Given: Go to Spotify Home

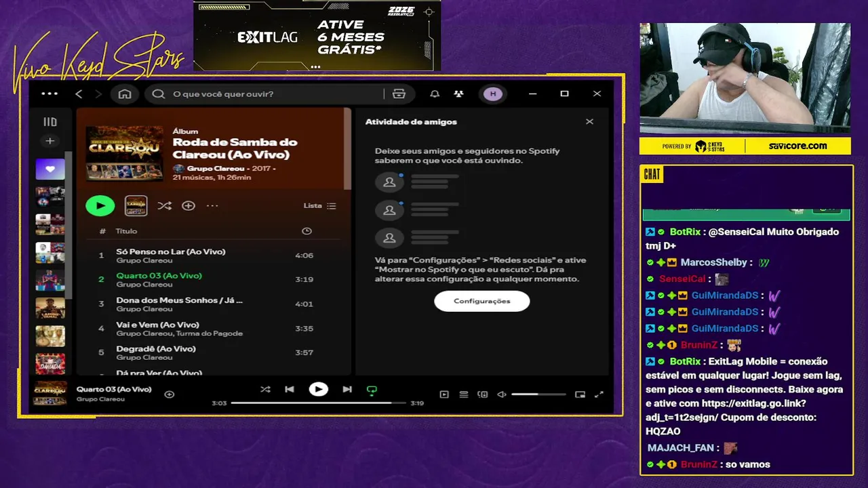Looking at the screenshot, I should click(x=125, y=94).
